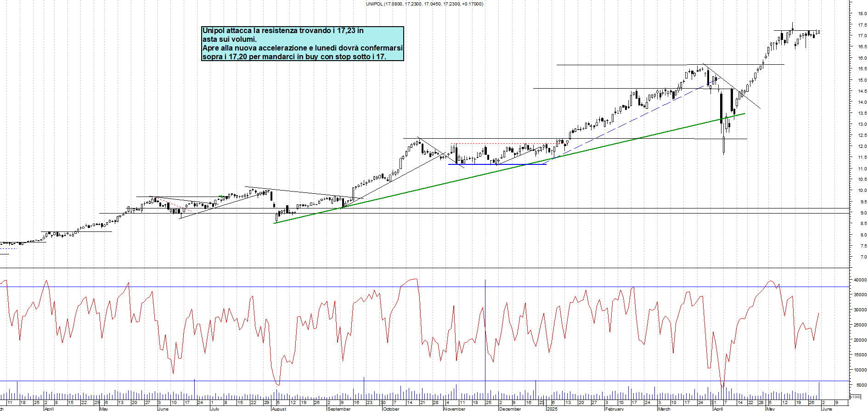
Task: Click the 12.0 price axis label
Action: [x=862, y=146]
